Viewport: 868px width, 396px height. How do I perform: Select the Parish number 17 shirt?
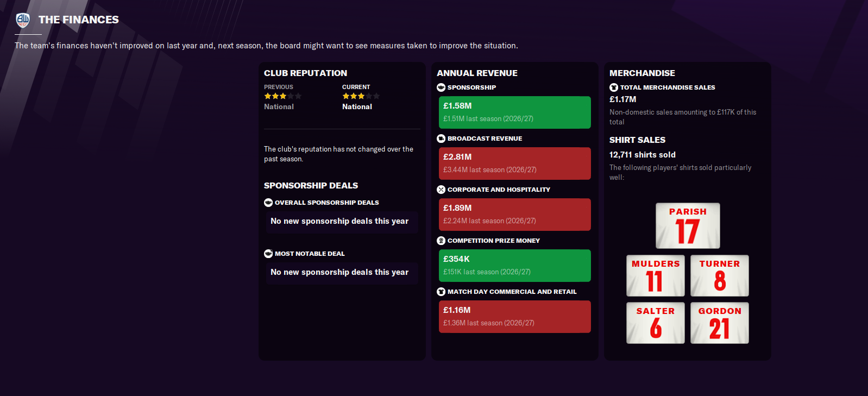click(x=688, y=225)
